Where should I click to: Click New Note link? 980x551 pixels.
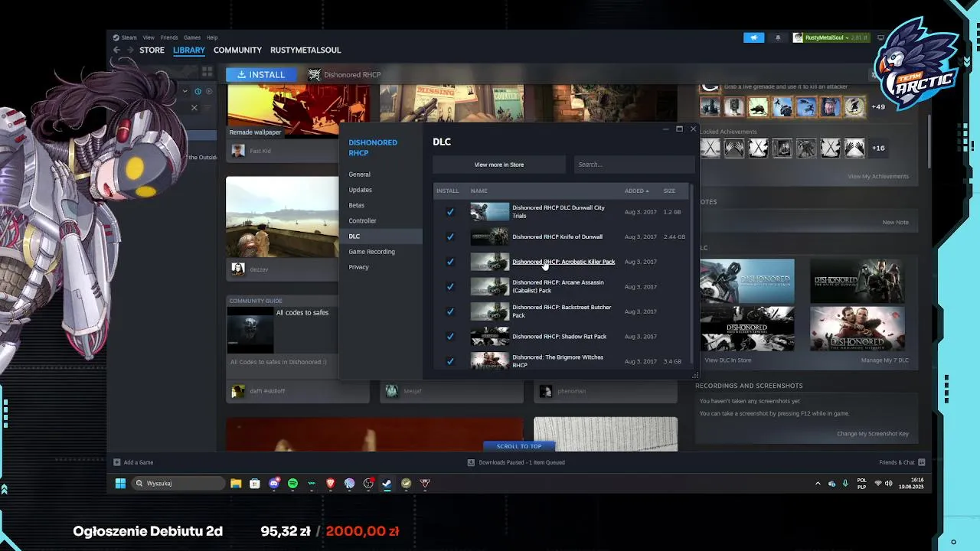[x=895, y=222]
